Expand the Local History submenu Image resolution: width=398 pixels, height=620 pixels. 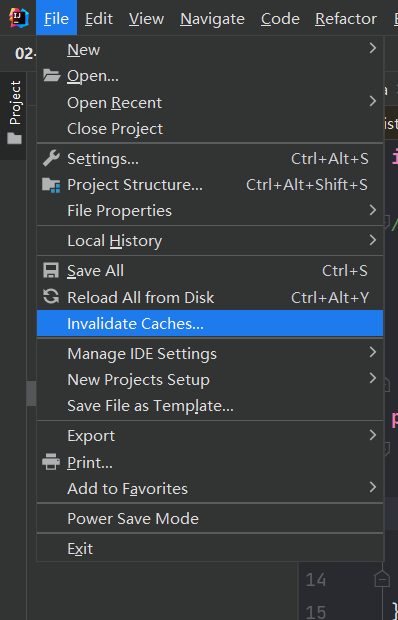tap(210, 240)
